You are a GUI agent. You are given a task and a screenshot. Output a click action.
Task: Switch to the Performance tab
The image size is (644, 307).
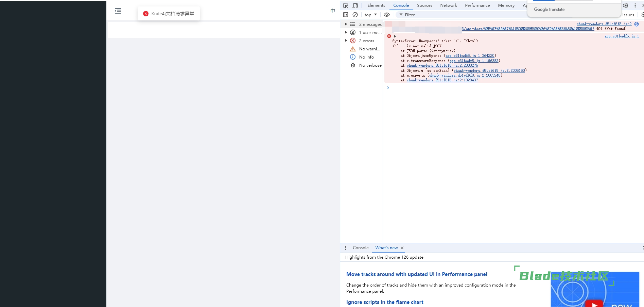tap(477, 5)
